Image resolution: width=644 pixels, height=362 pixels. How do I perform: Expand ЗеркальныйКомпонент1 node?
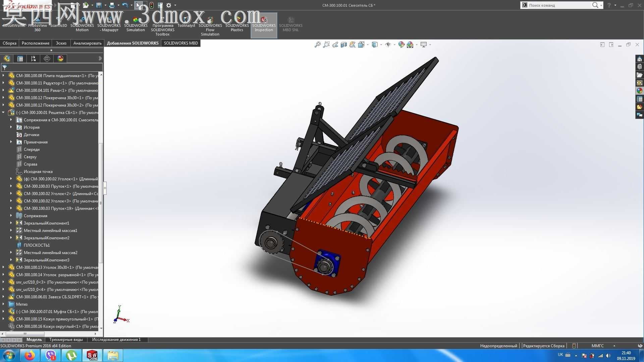click(11, 223)
